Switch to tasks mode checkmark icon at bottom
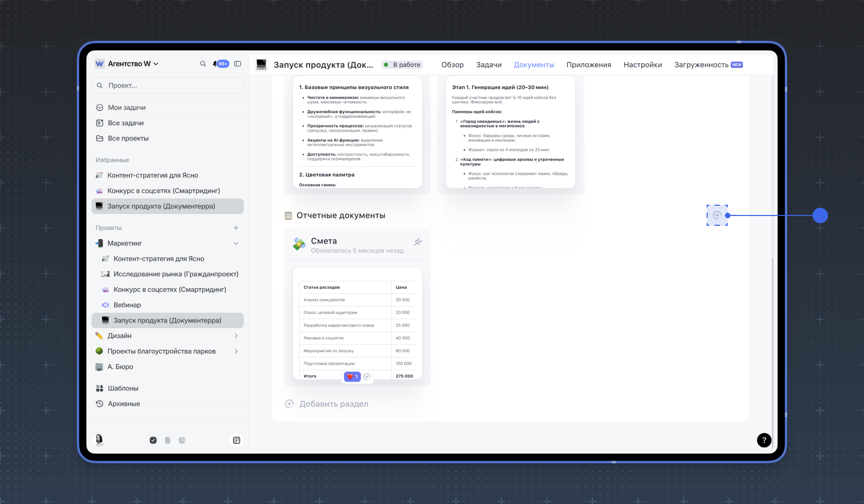 [x=153, y=440]
